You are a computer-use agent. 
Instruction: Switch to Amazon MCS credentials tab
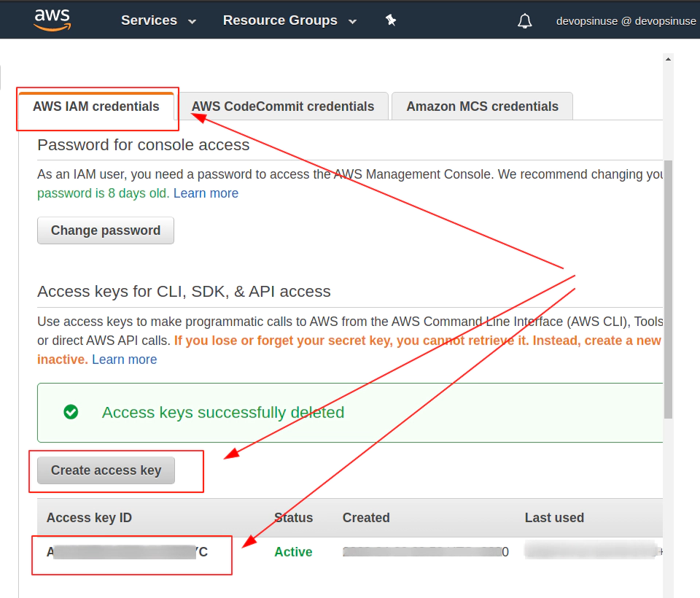tap(482, 106)
